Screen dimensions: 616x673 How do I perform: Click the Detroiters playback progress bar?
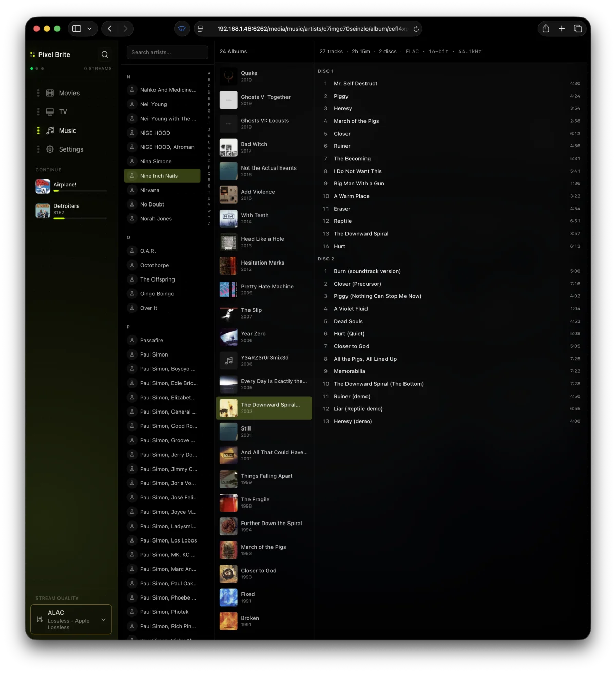coord(80,218)
